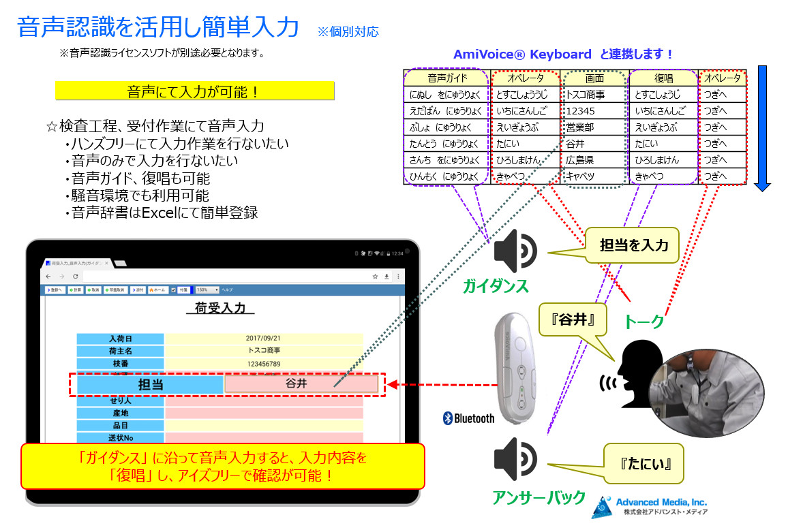Click the tablet status bar clock 12:34
The height and width of the screenshot is (532, 788).
point(397,253)
